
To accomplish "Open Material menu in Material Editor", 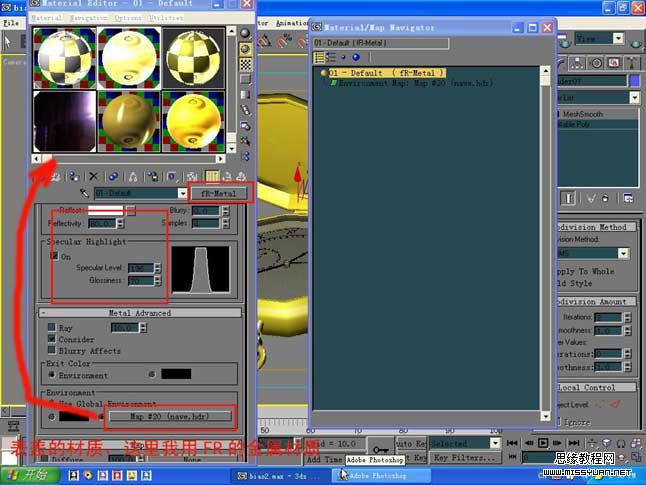I will (x=47, y=18).
